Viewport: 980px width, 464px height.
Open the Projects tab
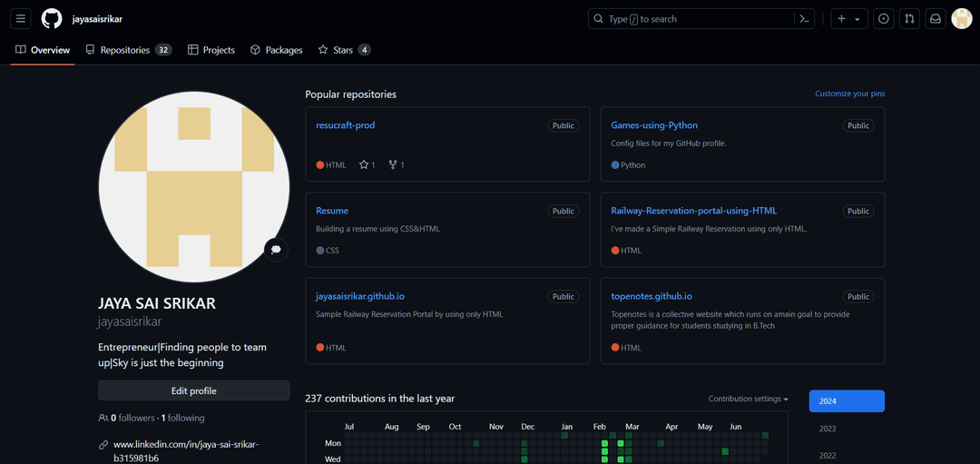tap(211, 50)
